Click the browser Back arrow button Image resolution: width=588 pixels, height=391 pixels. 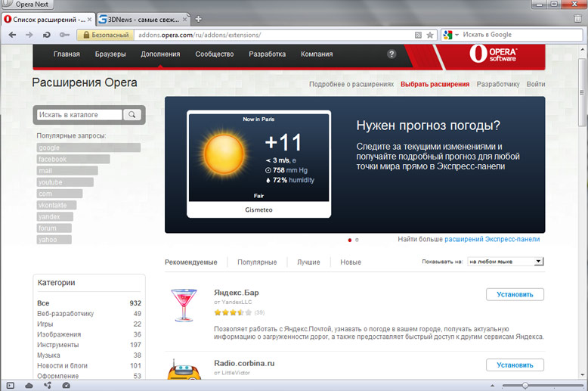[x=13, y=35]
